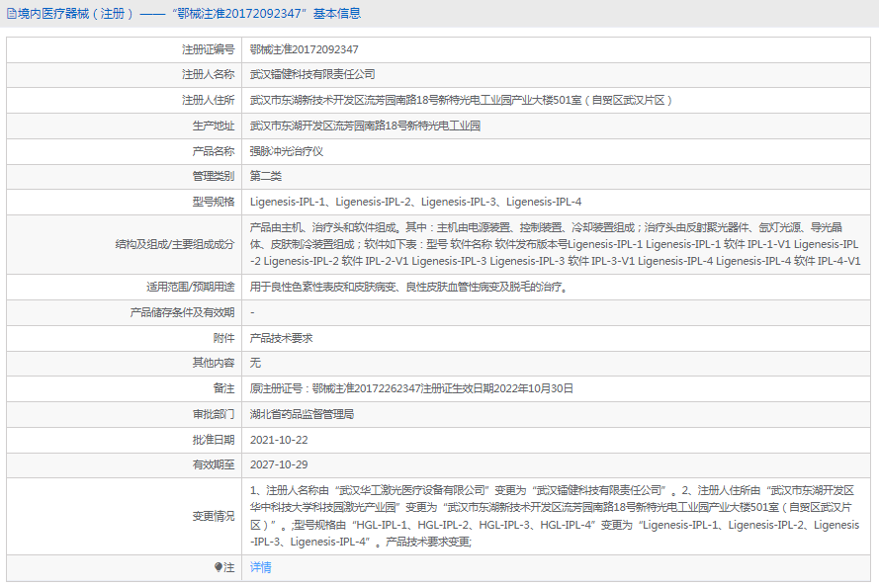Click the 附件 value 产品技术要求
This screenshot has height=588, width=879.
[281, 337]
